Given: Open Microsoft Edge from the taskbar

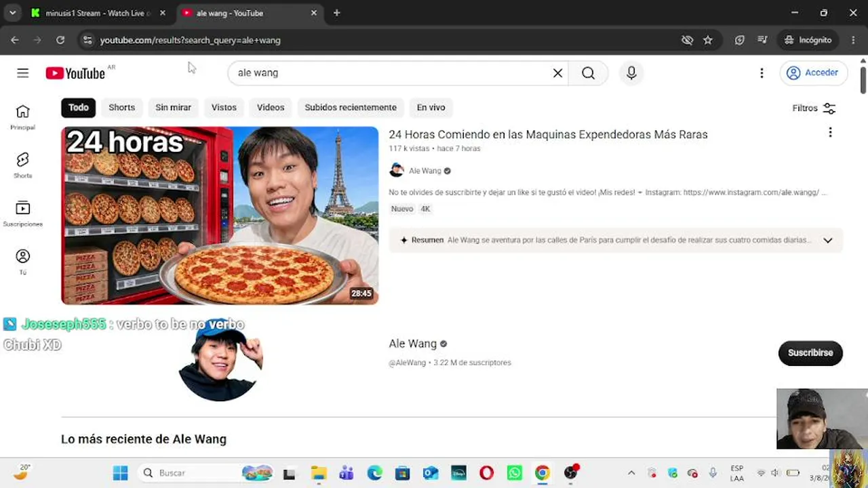Looking at the screenshot, I should pos(374,473).
